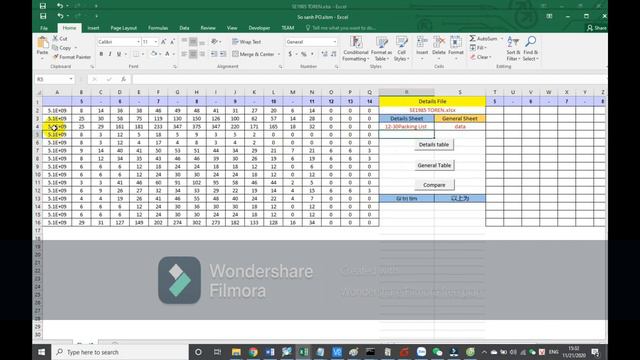Toggle Wrap Text on the cell
The height and width of the screenshot is (360, 640).
pos(247,42)
